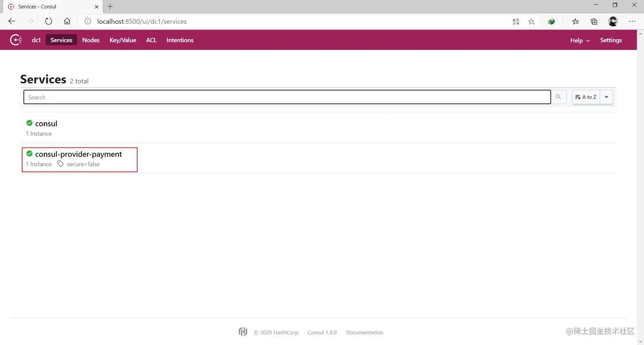
Task: Click the secure=false tag text
Action: 83,164
